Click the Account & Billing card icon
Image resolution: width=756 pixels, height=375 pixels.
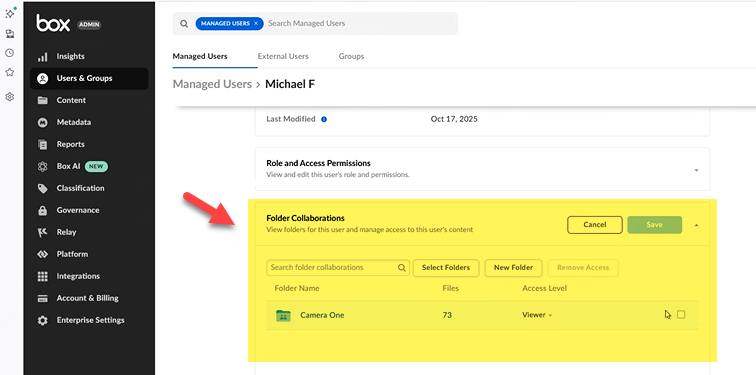(42, 298)
